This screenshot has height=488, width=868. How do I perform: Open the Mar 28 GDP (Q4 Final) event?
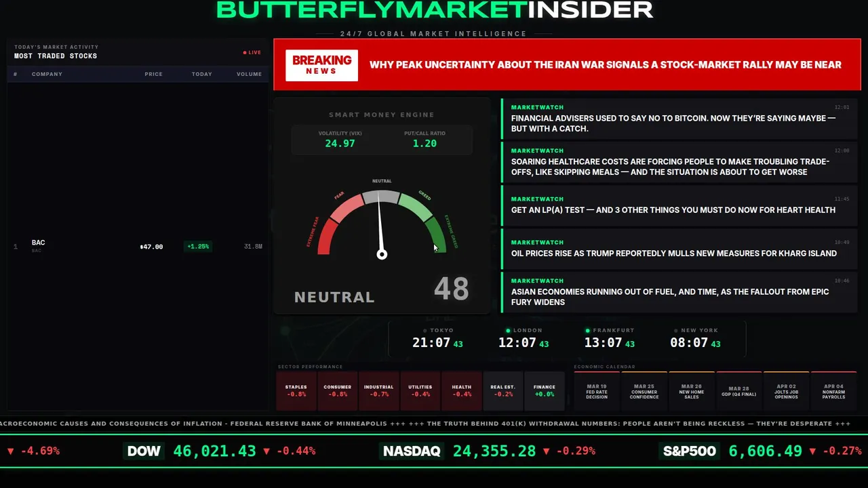[x=739, y=391]
